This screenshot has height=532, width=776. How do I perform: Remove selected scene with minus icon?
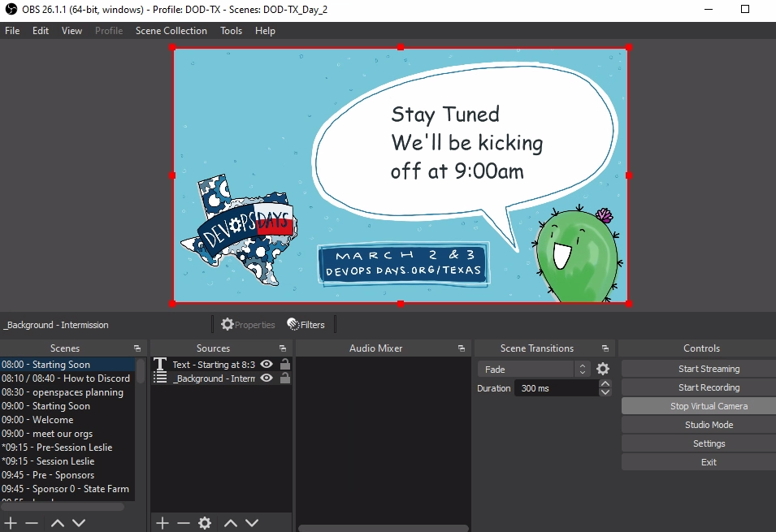tap(32, 522)
